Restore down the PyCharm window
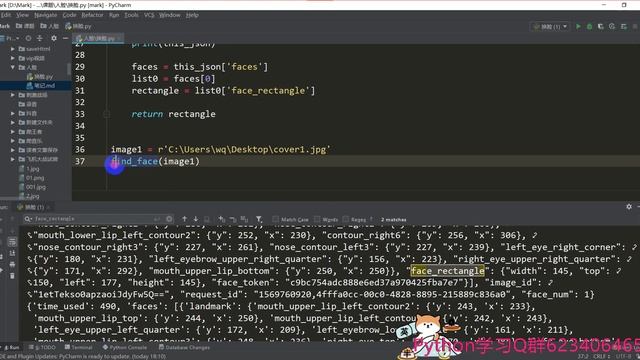Screen dimensions: 640x360 coord(624,5)
